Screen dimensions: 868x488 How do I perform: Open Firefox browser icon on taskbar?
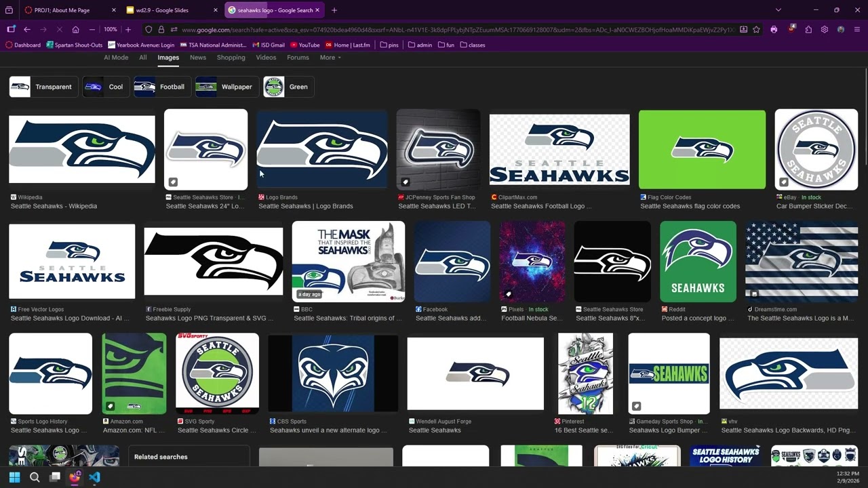point(75,477)
